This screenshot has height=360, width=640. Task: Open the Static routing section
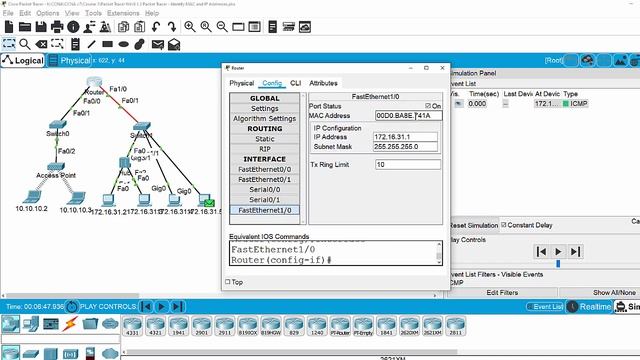264,139
